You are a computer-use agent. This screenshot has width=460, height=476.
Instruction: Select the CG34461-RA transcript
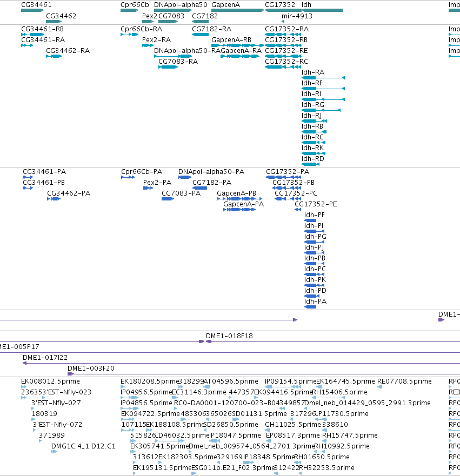click(27, 45)
